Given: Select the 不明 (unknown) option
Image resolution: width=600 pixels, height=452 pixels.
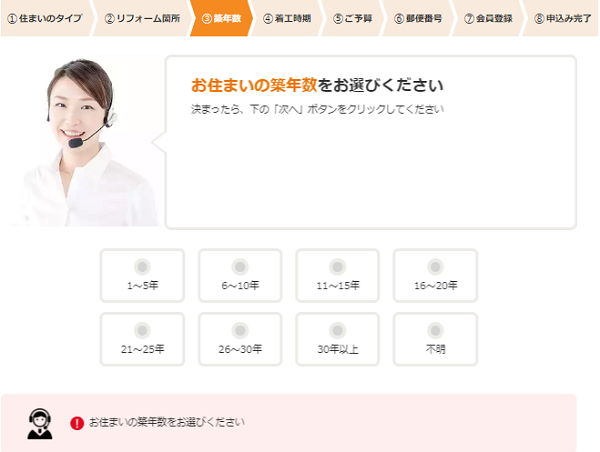Looking at the screenshot, I should (x=435, y=339).
